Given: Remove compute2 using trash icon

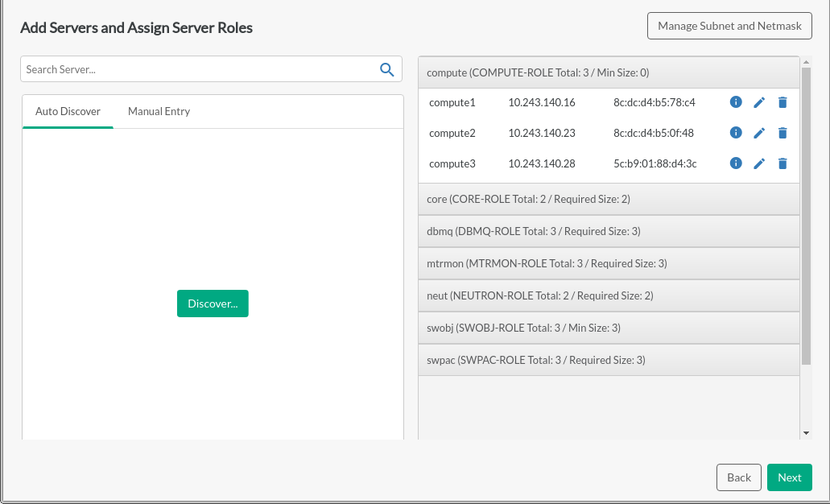Looking at the screenshot, I should click(782, 133).
